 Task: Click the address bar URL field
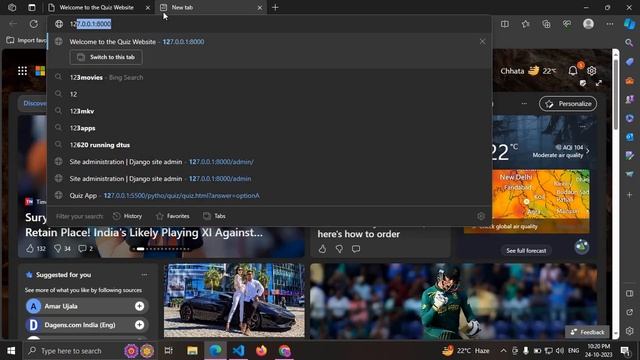tap(269, 24)
